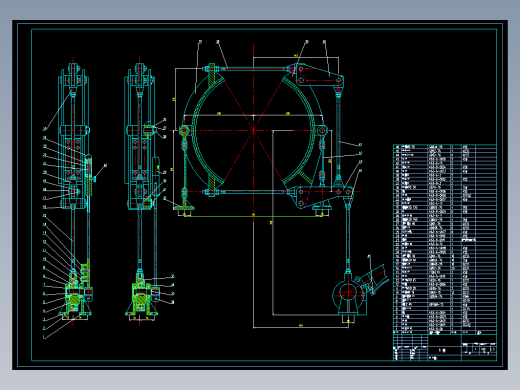
Task: Click the title block below the parts list
Action: (x=445, y=347)
